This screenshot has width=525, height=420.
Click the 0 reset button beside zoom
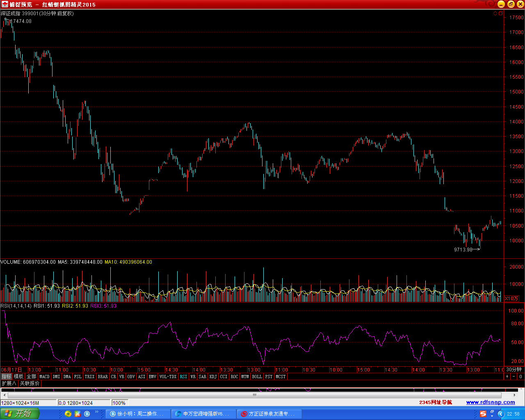tap(520, 377)
